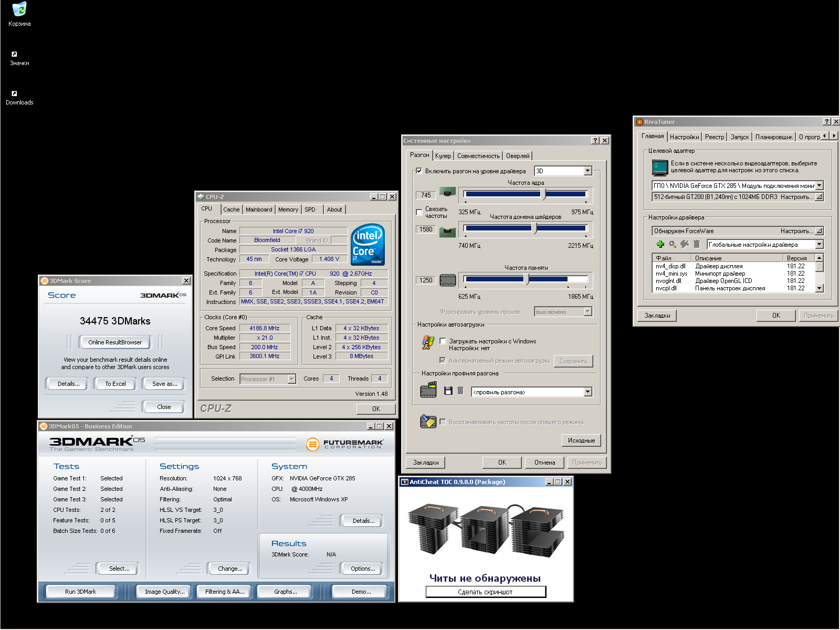Click the GPU core clock chip icon
The width and height of the screenshot is (840, 630).
pyautogui.click(x=447, y=192)
